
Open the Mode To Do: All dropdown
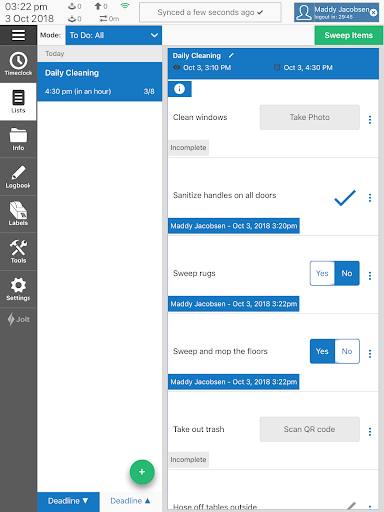(114, 35)
